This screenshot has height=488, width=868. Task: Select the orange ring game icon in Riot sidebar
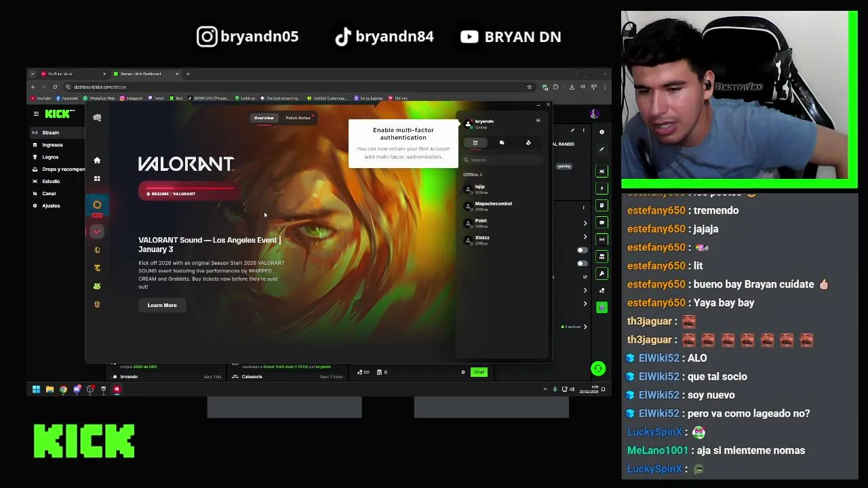(97, 205)
